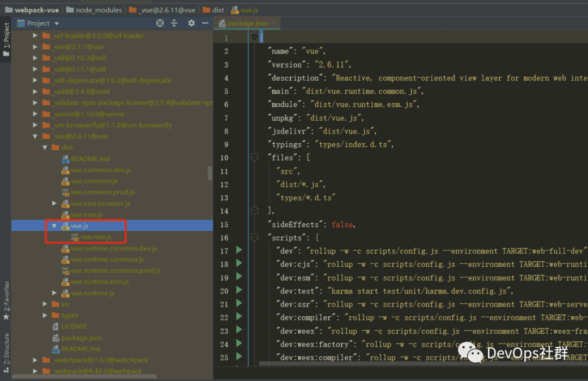Collapse the vue.js node arrow
Viewport: 588px width, 381px height.
54,226
